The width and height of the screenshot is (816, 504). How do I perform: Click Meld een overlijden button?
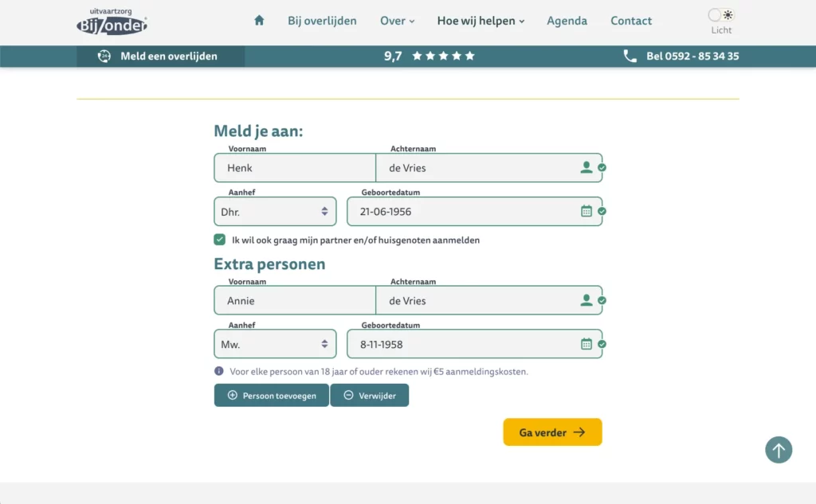pyautogui.click(x=161, y=57)
